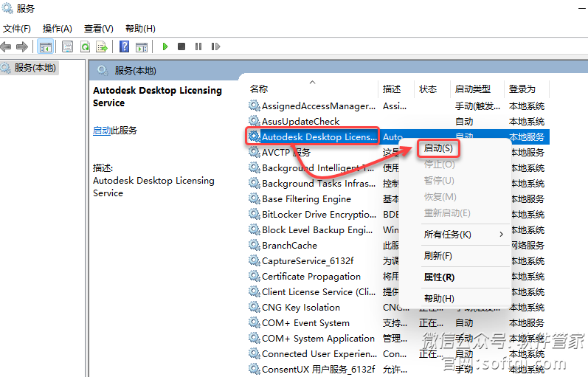Image resolution: width=588 pixels, height=377 pixels.
Task: Click the Pause Service toolbar icon
Action: tap(198, 46)
